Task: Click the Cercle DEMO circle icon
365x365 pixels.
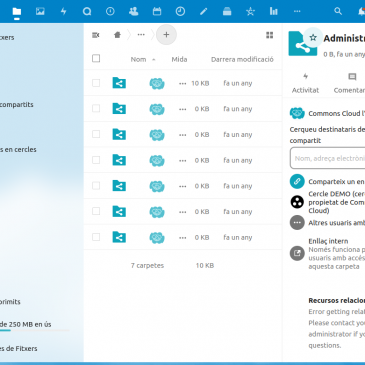Action: pyautogui.click(x=297, y=202)
